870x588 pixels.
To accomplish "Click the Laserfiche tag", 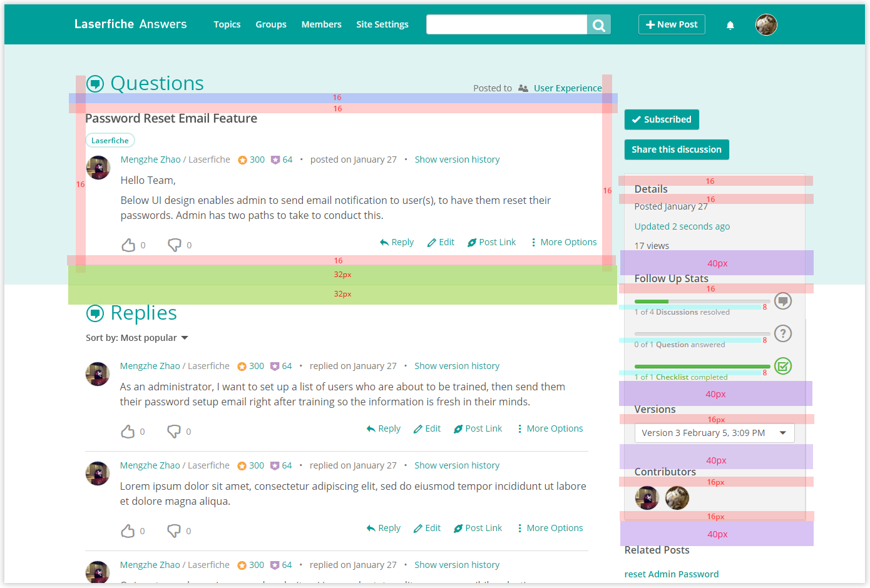I will [110, 141].
